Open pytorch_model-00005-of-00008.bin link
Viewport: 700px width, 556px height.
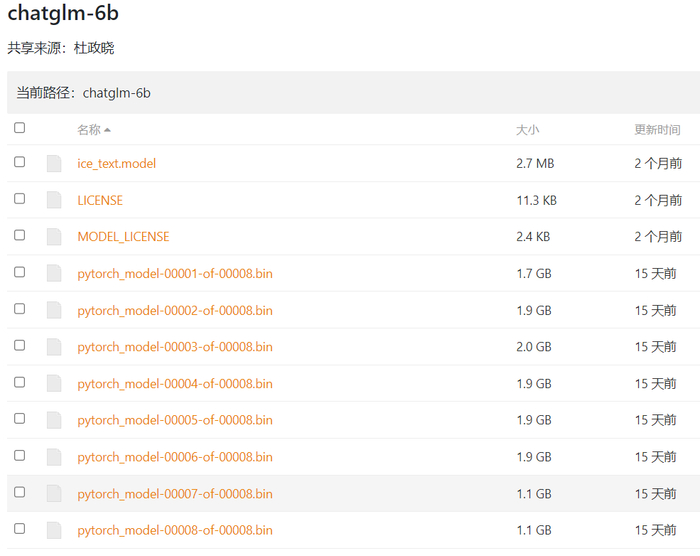point(175,420)
